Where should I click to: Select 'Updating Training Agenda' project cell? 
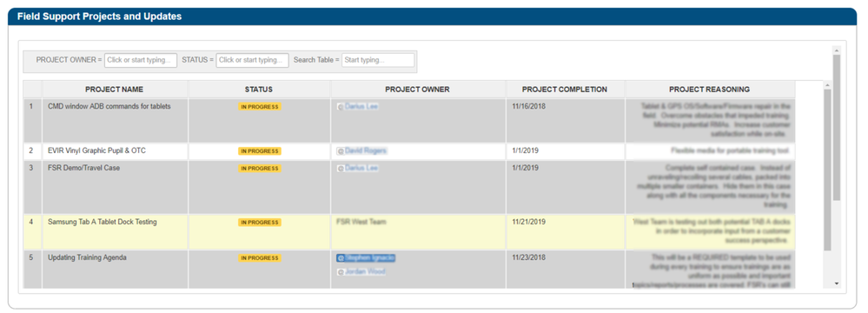coord(115,270)
